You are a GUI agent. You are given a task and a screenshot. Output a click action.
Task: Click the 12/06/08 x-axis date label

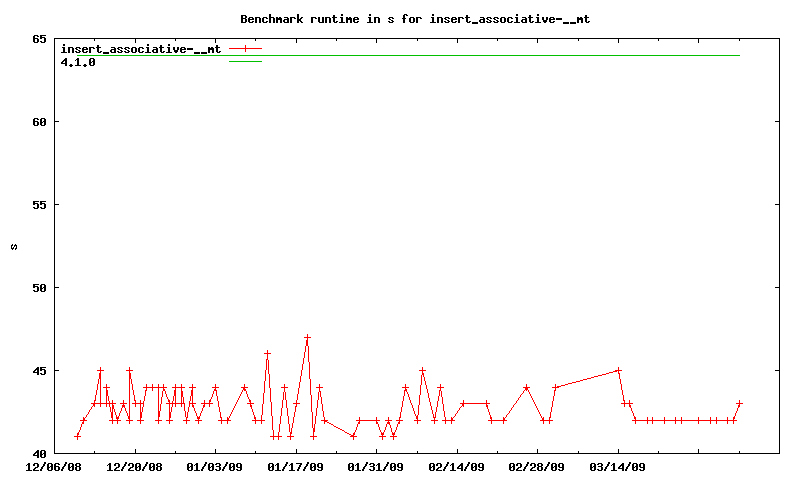(53, 466)
